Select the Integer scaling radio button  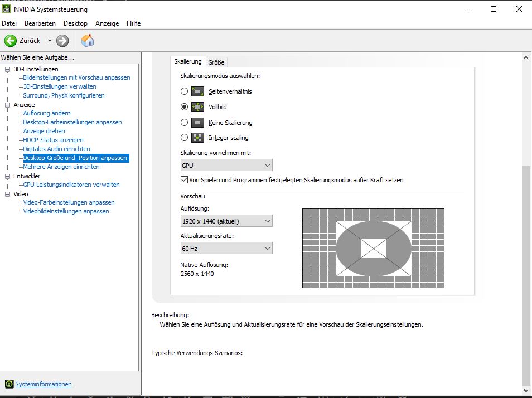184,138
